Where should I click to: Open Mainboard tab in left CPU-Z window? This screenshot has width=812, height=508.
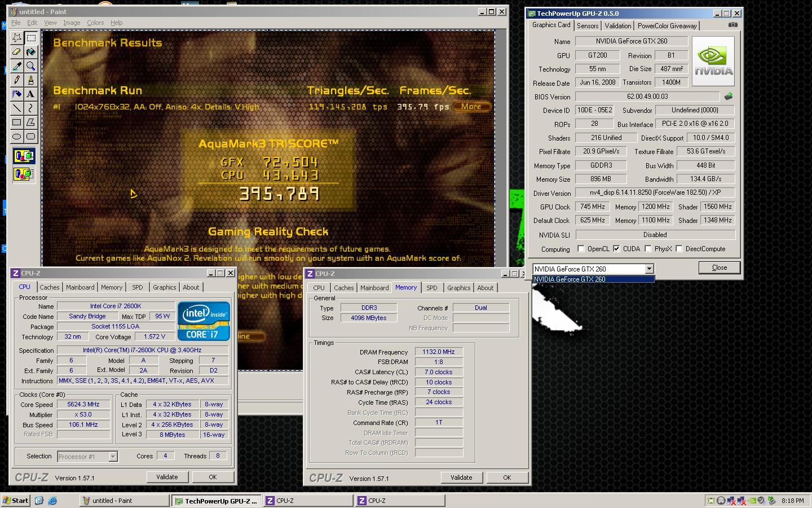pos(80,287)
